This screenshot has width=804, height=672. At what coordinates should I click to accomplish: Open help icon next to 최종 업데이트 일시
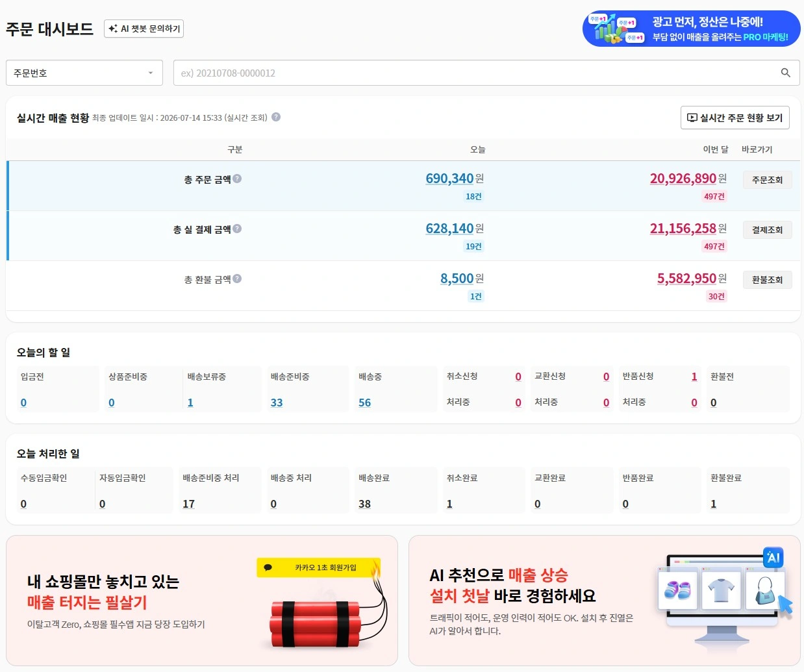tap(276, 118)
